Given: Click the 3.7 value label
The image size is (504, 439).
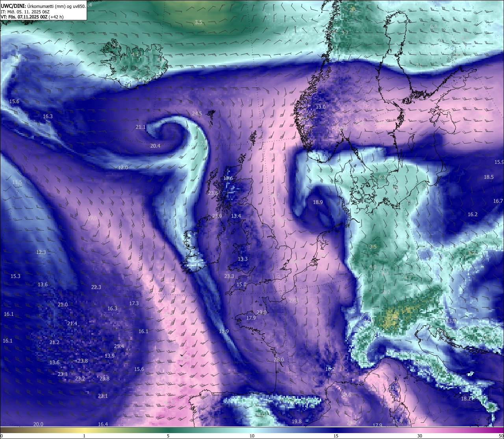Looking at the screenshot, I should pos(345,33).
